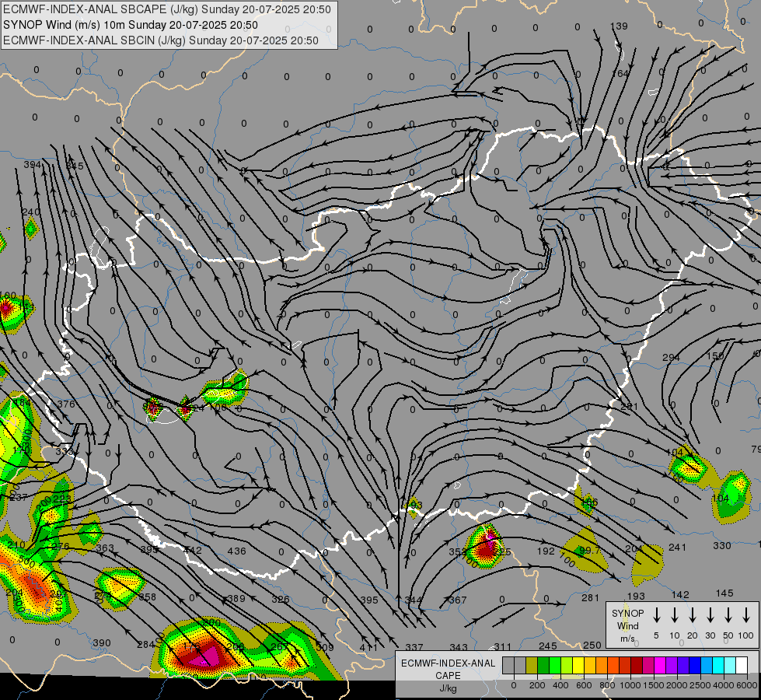The height and width of the screenshot is (700, 761).
Task: Click the map value 192
Action: [x=546, y=551]
